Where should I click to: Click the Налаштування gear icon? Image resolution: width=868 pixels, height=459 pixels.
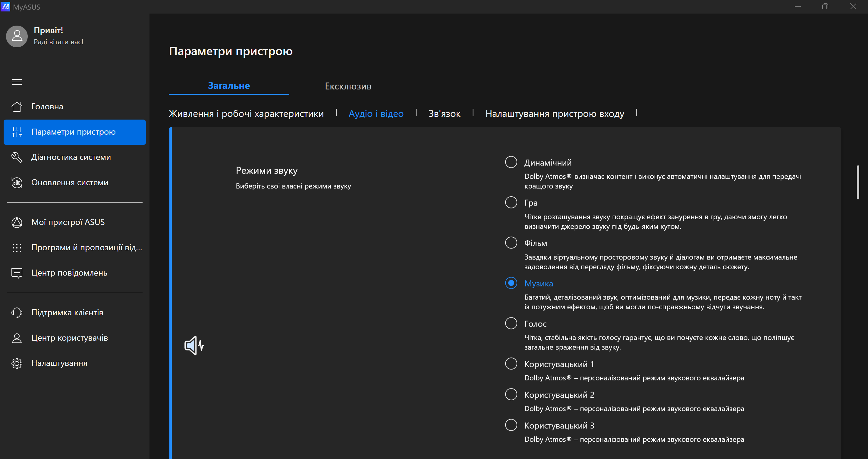[x=17, y=363]
